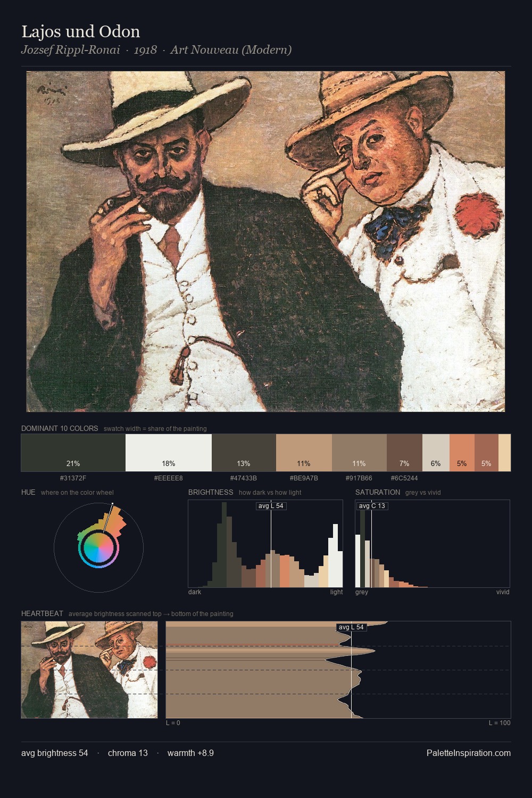This screenshot has width=532, height=798.
Task: Click the L = 100 axis label
Action: coord(500,723)
